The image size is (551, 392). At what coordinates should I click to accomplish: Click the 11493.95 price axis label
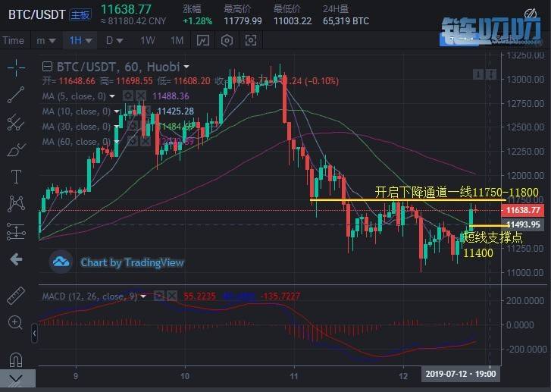click(x=522, y=224)
